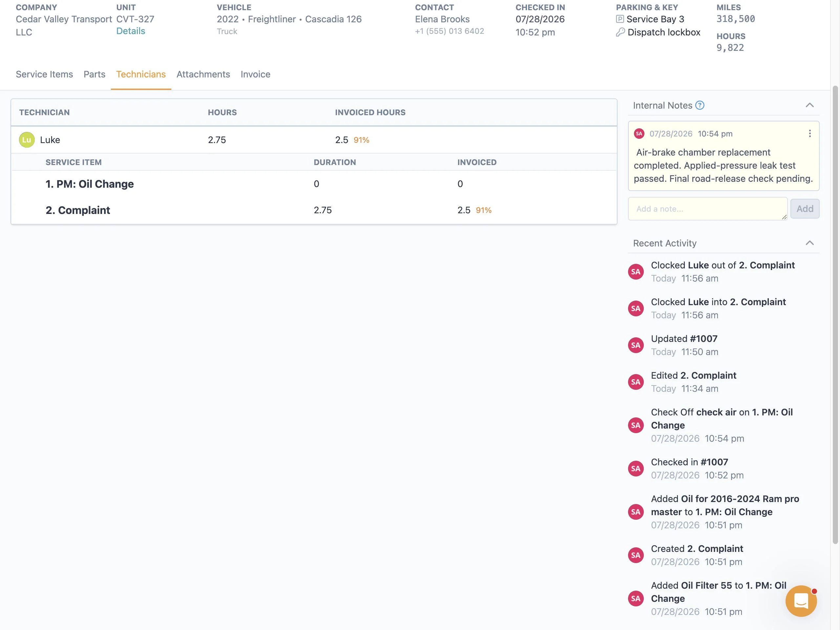Click SA avatar next to Added Oil Filter 55
The height and width of the screenshot is (630, 840).
pos(636,598)
